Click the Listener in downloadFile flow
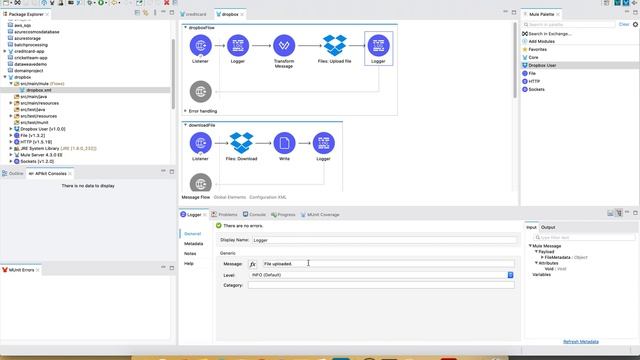 point(200,143)
